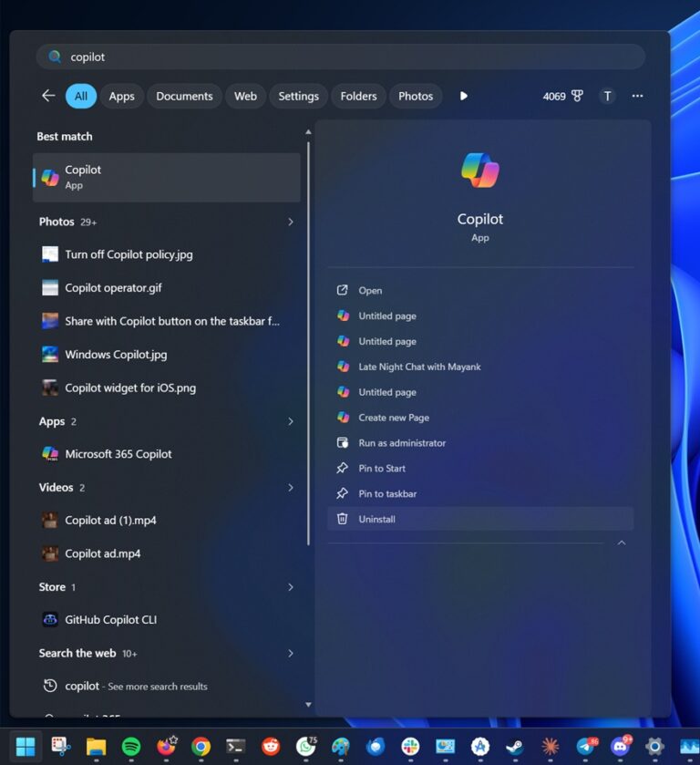Open Reddit from the taskbar
This screenshot has height=765, width=700.
(x=271, y=747)
